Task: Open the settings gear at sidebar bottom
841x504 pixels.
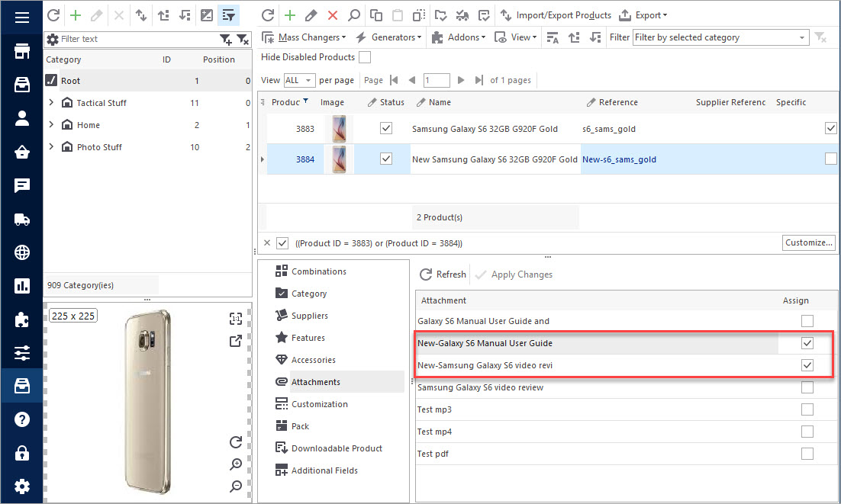Action: pyautogui.click(x=22, y=486)
